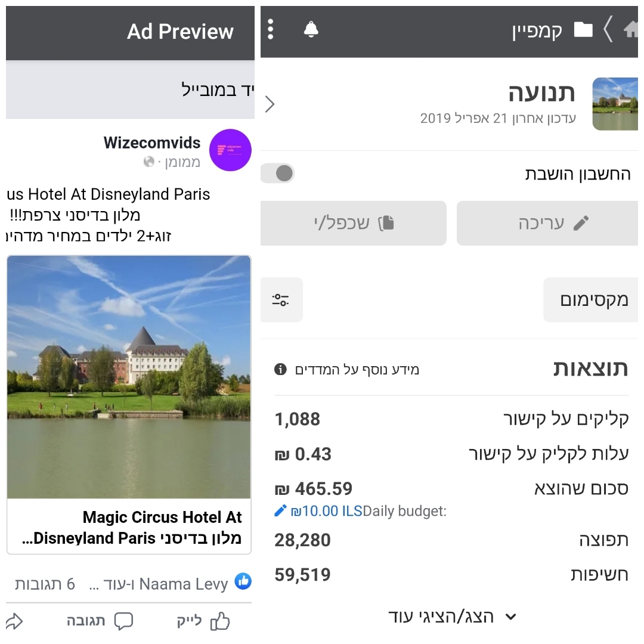Go back with the chevron arrow
Image resolution: width=644 pixels, height=644 pixels.
pos(608,29)
